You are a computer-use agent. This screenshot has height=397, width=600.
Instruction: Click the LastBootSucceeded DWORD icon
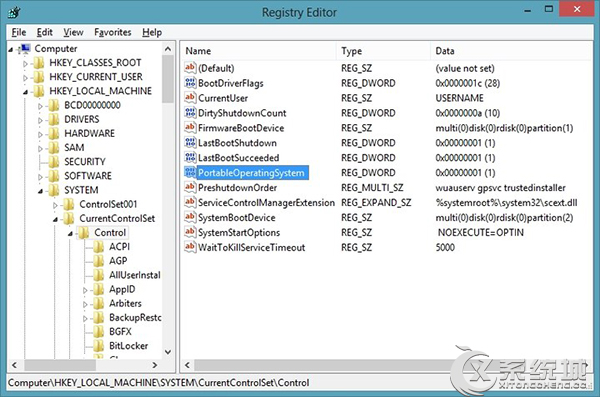[190, 158]
